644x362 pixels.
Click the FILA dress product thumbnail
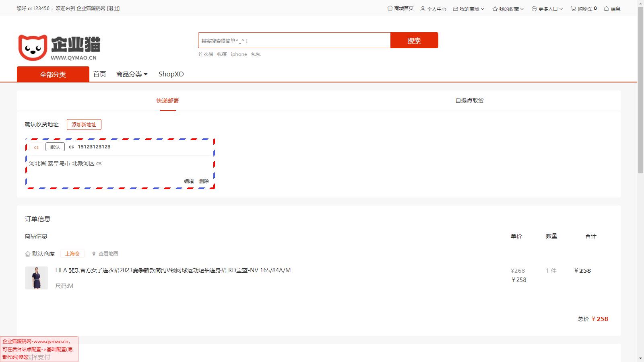coord(37,278)
